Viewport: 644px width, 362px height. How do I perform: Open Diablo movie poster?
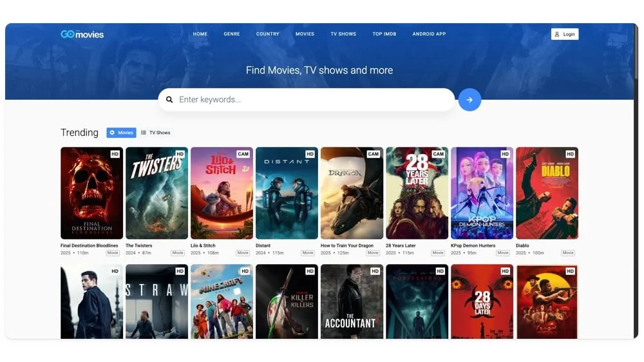click(x=547, y=193)
